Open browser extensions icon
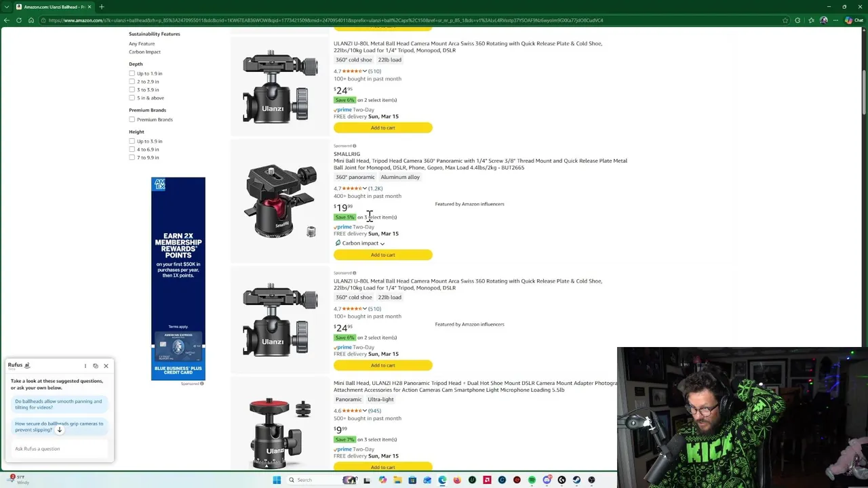 pyautogui.click(x=797, y=20)
